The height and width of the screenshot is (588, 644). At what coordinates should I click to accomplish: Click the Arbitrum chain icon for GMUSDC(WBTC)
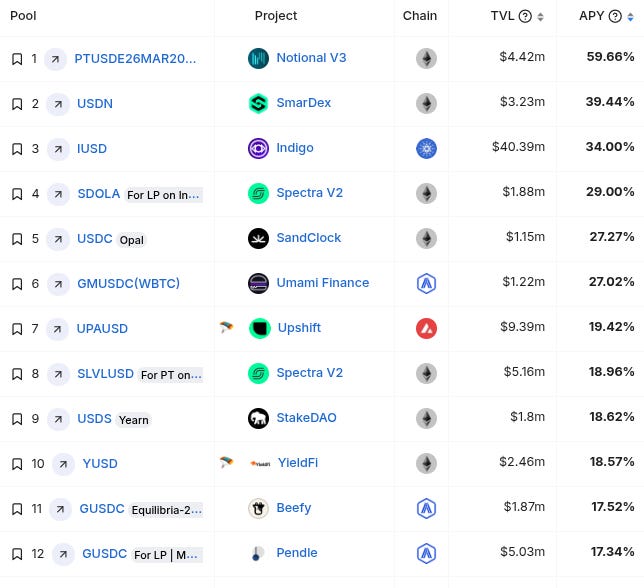[x=426, y=283]
